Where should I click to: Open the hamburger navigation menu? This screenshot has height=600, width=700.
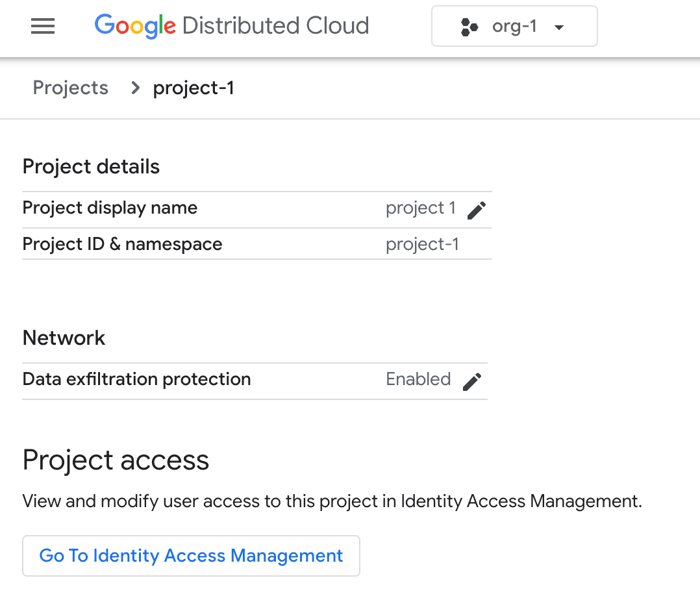[x=43, y=26]
